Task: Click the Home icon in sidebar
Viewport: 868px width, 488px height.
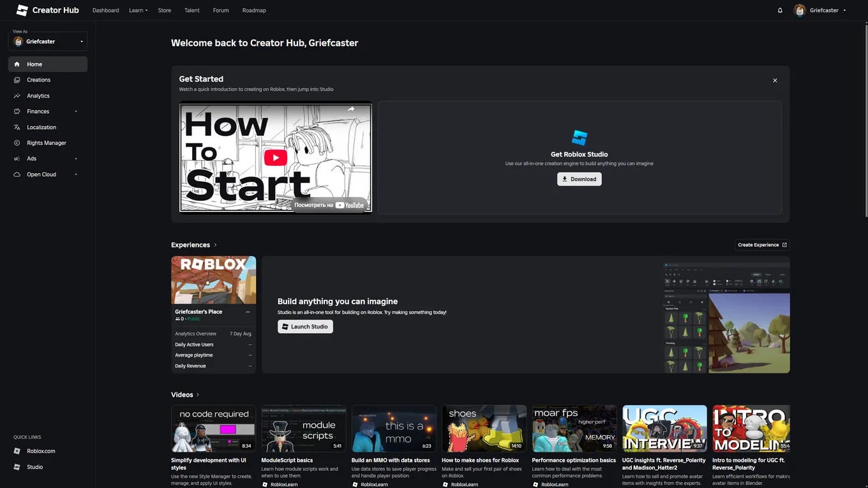Action: tap(17, 64)
